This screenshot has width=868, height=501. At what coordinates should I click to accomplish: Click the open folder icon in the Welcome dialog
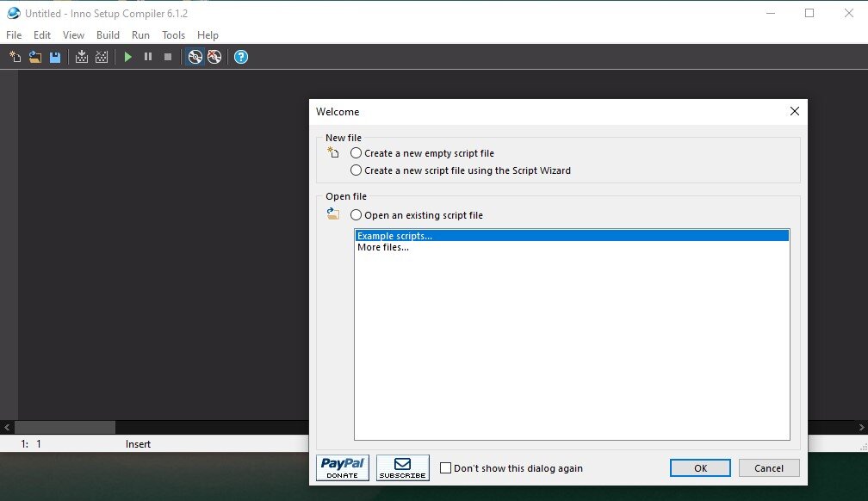click(332, 213)
